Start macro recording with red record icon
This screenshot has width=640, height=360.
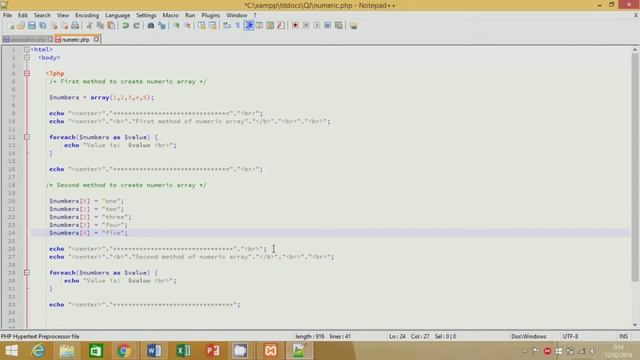(295, 26)
